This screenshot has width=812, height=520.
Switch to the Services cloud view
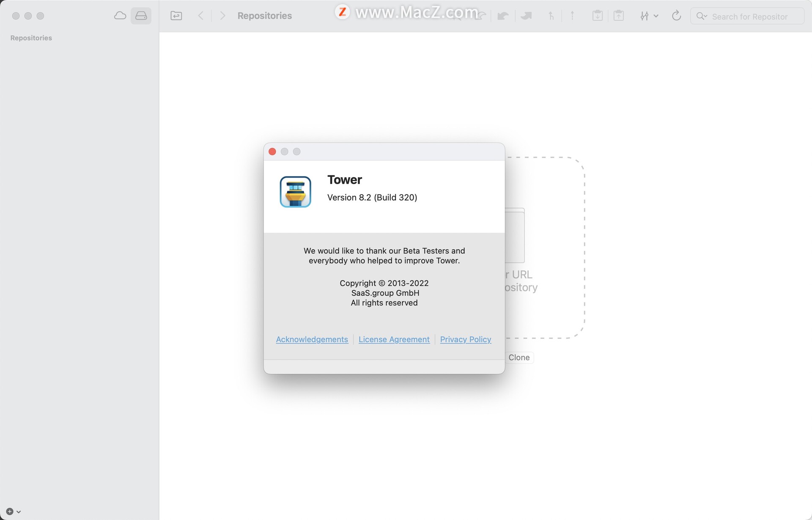tap(120, 16)
